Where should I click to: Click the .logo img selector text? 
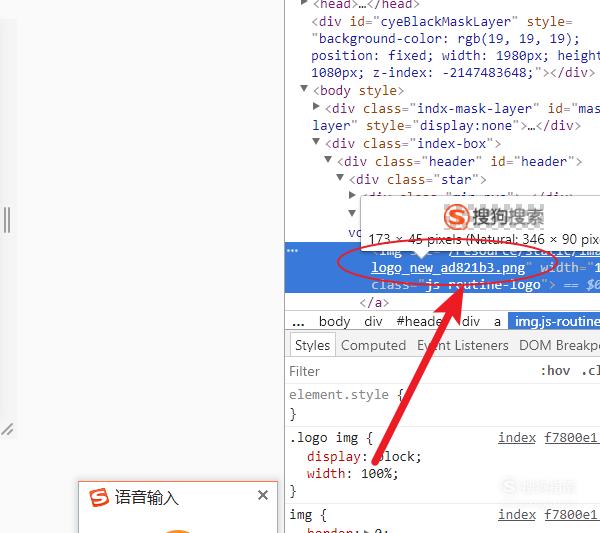point(324,437)
